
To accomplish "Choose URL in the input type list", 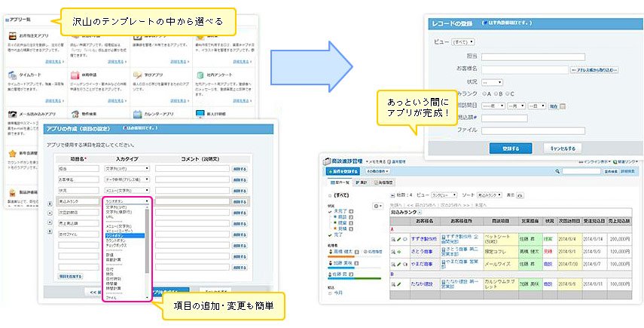I will [x=109, y=216].
